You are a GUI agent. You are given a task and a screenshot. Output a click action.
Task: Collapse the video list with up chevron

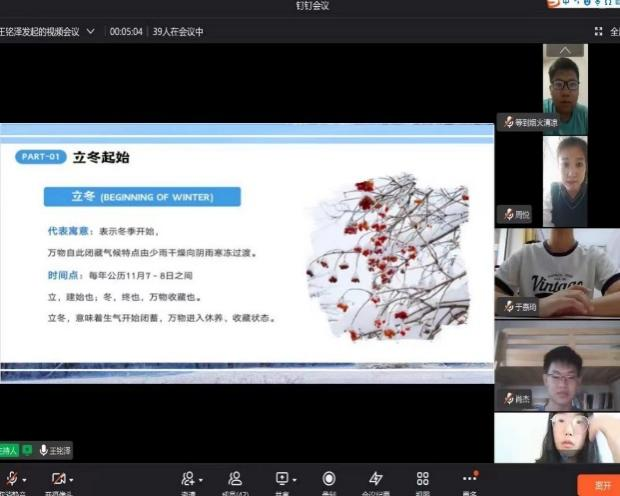click(x=565, y=51)
